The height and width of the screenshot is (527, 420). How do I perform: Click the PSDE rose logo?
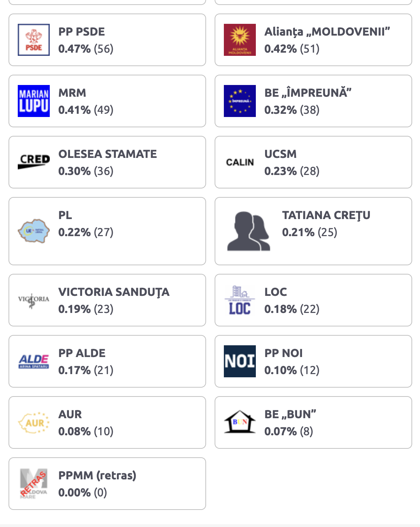pyautogui.click(x=34, y=40)
